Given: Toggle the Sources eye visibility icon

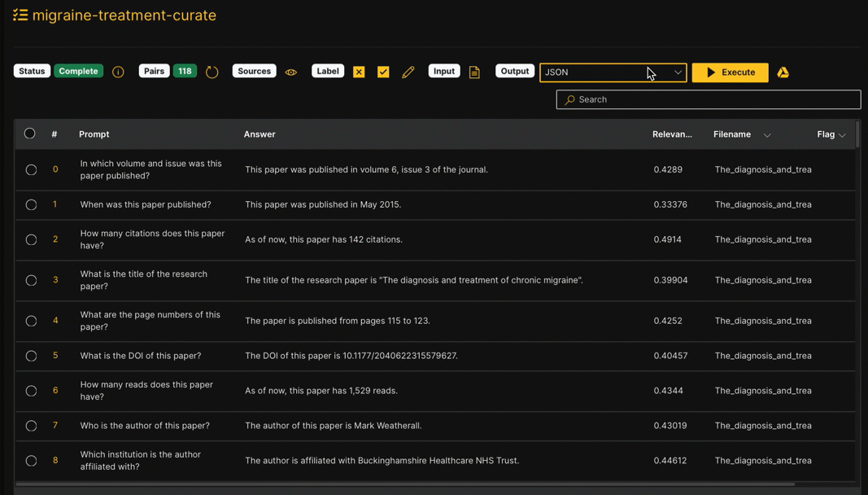Looking at the screenshot, I should tap(290, 72).
